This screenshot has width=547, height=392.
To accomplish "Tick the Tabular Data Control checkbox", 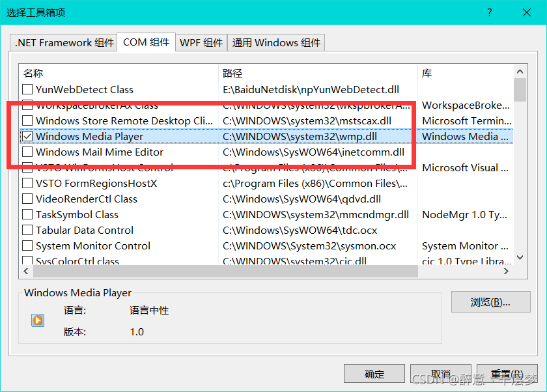I will (x=27, y=230).
